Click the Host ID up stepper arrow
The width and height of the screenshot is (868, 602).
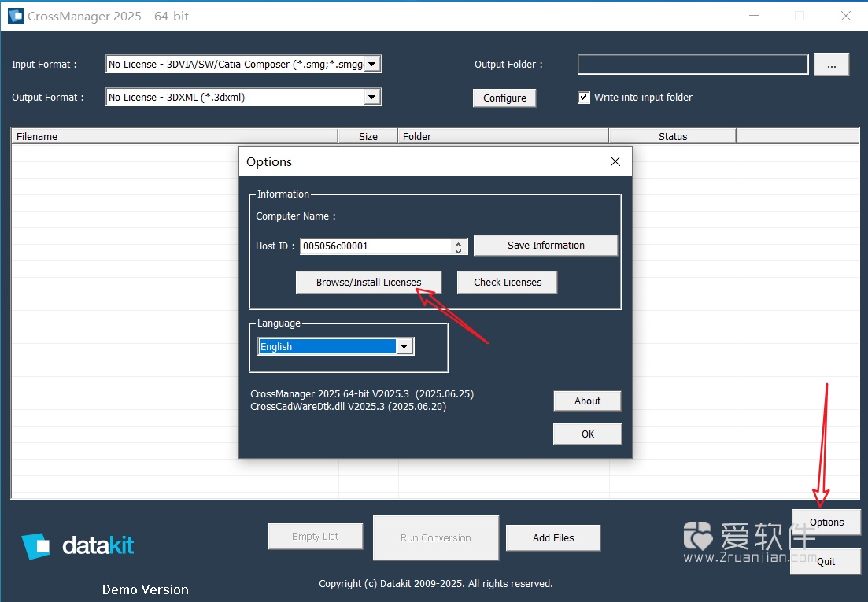tap(458, 242)
